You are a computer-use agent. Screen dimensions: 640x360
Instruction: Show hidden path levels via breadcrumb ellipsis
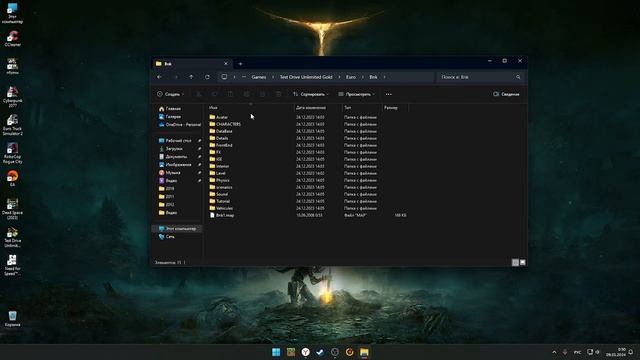click(x=244, y=77)
